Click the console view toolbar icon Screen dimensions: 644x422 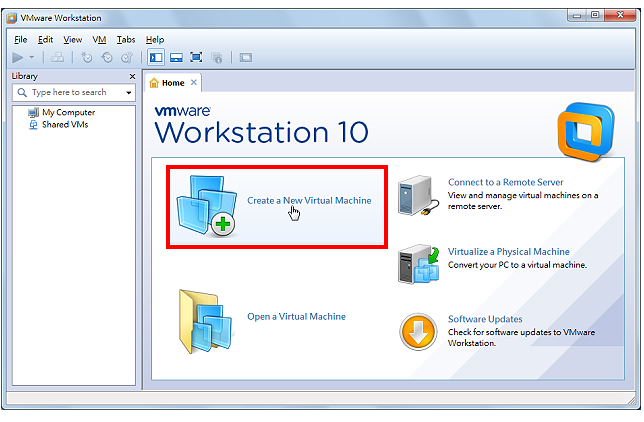click(x=246, y=58)
